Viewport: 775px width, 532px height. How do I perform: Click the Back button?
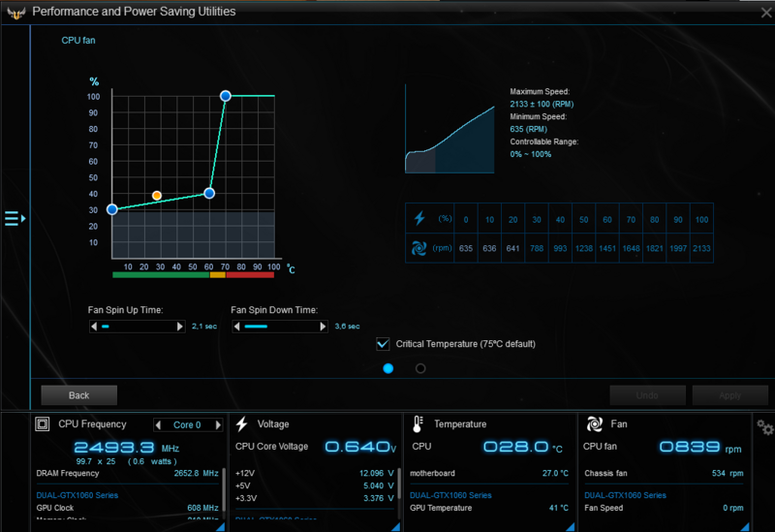coord(78,395)
